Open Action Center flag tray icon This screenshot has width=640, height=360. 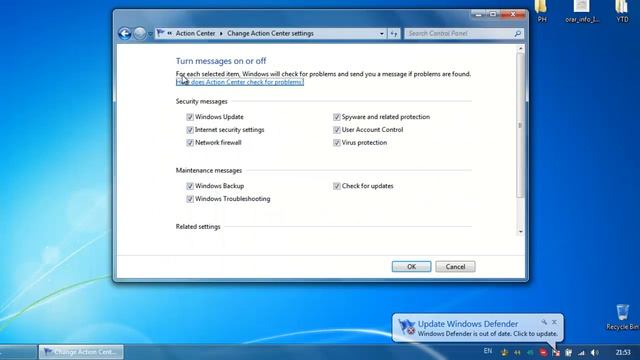point(556,352)
